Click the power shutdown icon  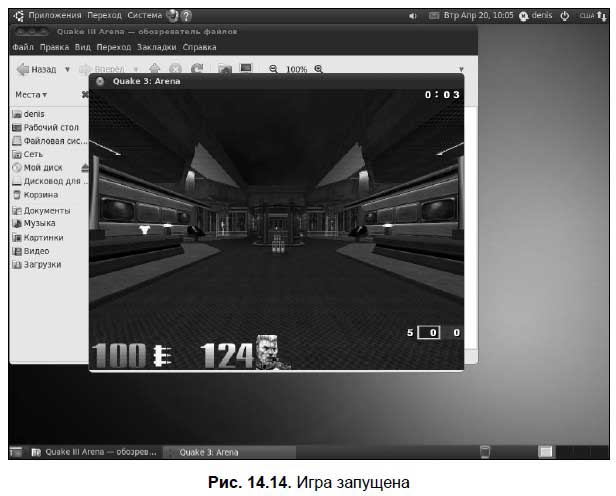tap(564, 16)
